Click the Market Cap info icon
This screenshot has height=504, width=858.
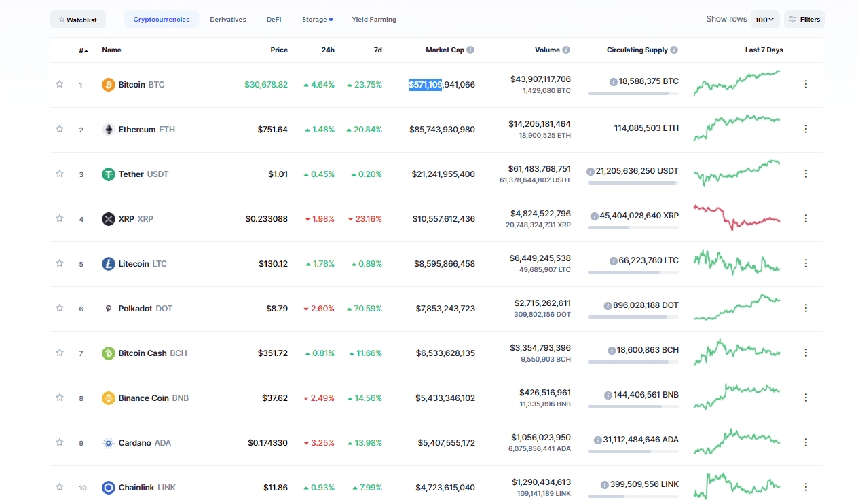click(470, 50)
